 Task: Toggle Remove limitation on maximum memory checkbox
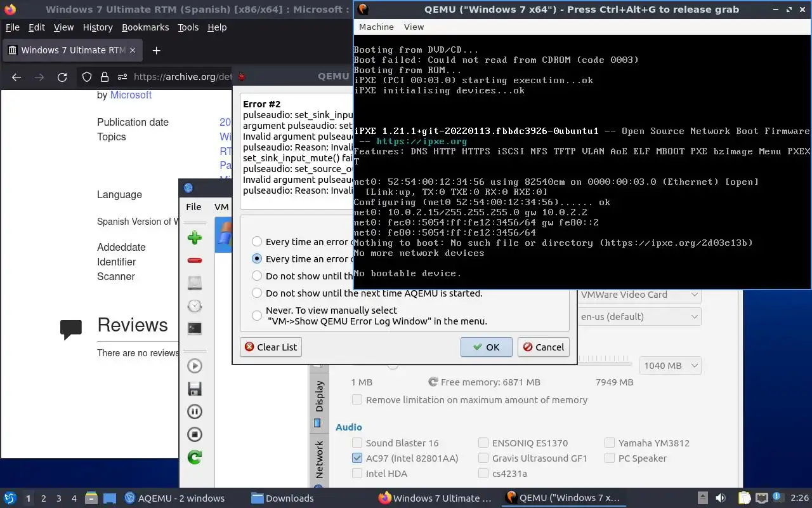(357, 399)
